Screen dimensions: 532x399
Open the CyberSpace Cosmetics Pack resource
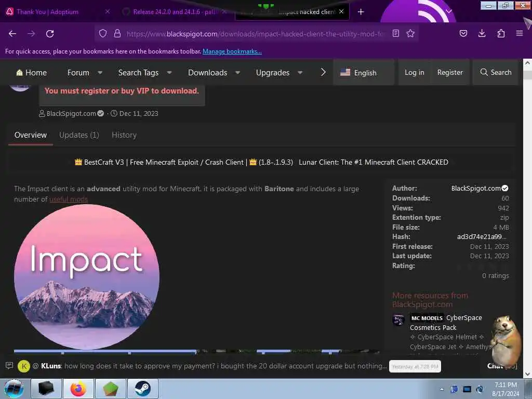(446, 323)
